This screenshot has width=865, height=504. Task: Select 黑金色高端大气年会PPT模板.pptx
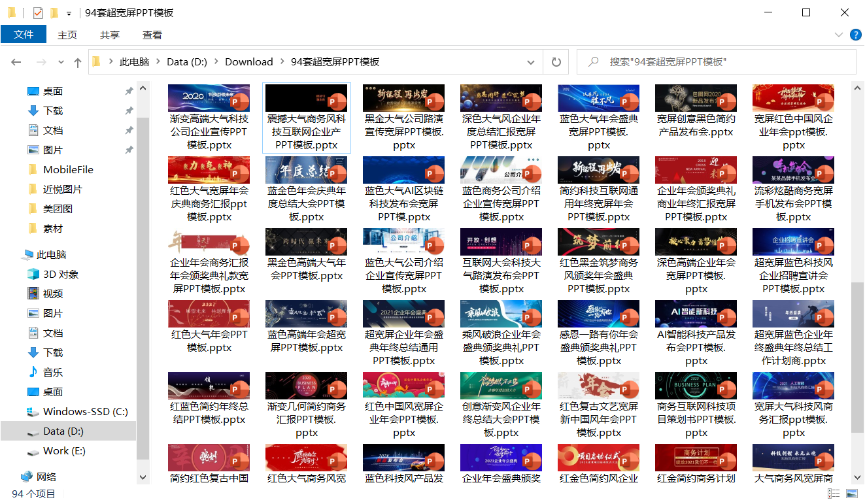tap(307, 255)
